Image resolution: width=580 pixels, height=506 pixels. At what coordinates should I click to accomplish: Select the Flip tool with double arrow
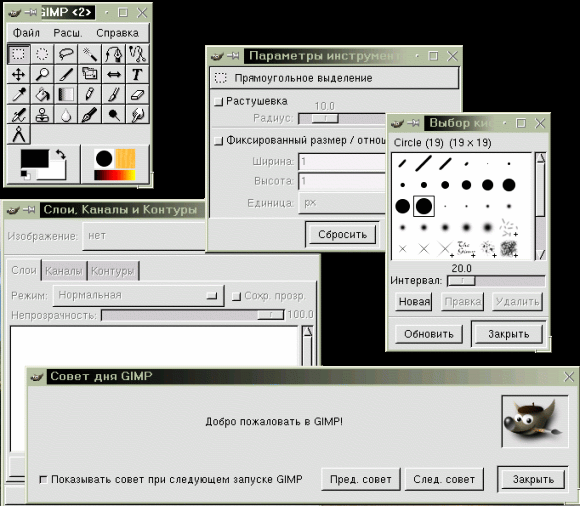[x=114, y=74]
